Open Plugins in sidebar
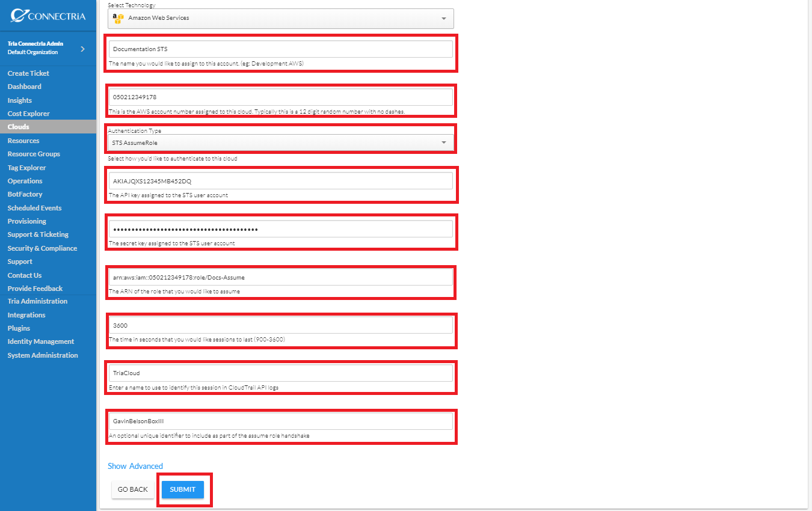Viewport: 812px width, 511px height. tap(19, 328)
